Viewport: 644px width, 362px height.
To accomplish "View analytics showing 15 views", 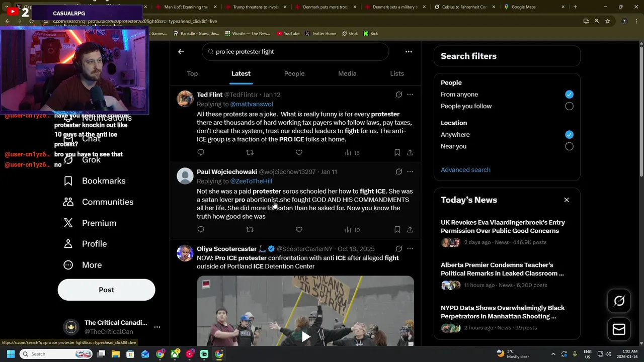I will click(352, 152).
